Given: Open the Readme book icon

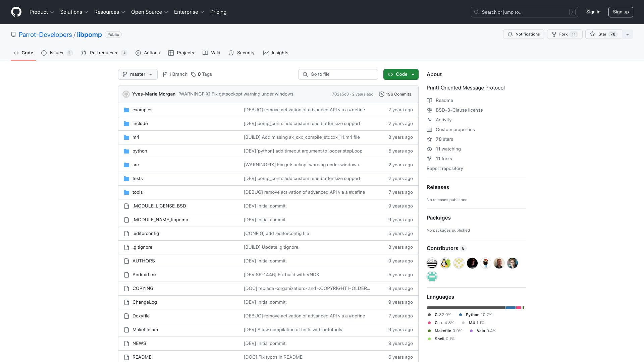Looking at the screenshot, I should coord(429,101).
